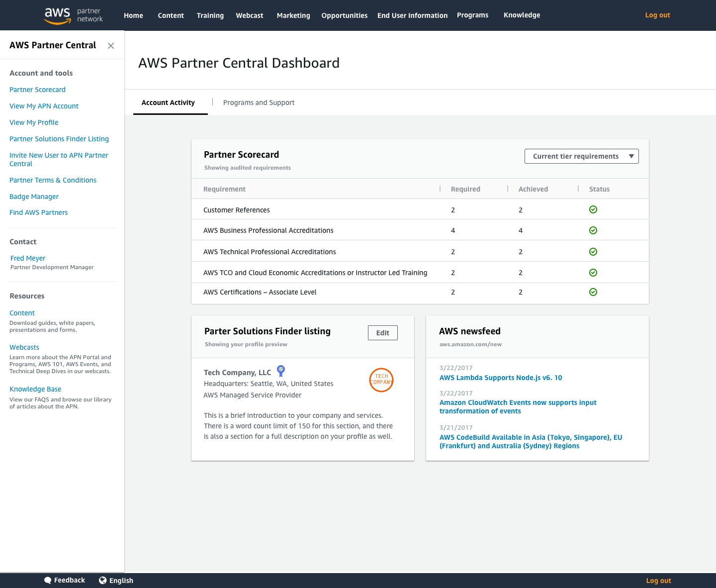Open AWS Lambda Supports Node.js news item
Screen dimensions: 716x588
[501, 378]
